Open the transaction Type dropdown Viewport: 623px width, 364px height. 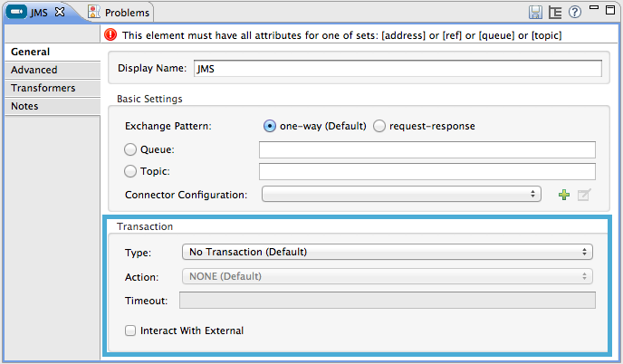[388, 252]
